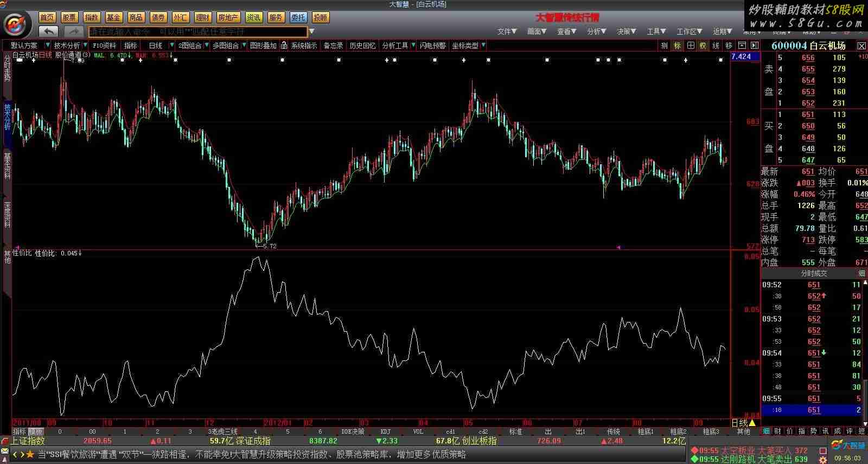Expand the command input dropdown arrow
868x464 pixels.
pos(311,31)
